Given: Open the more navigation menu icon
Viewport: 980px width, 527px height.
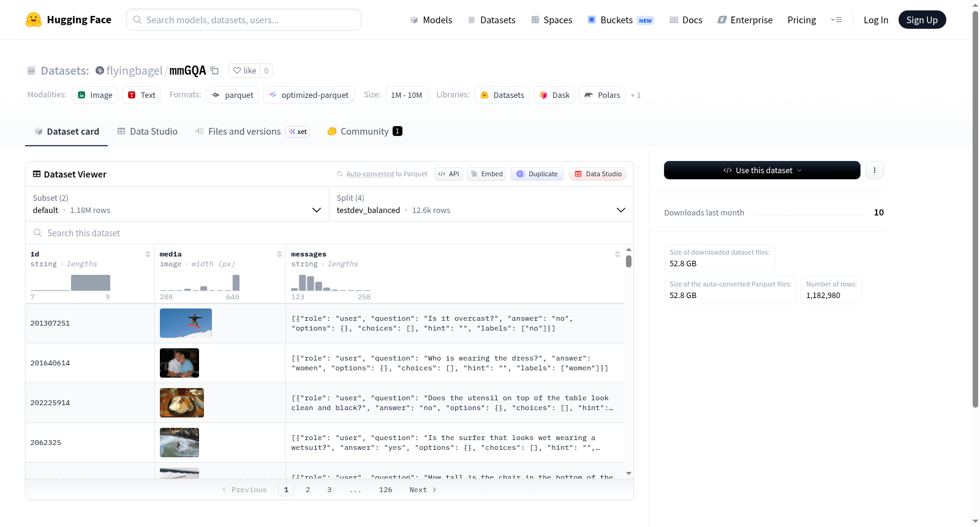Looking at the screenshot, I should tap(836, 20).
